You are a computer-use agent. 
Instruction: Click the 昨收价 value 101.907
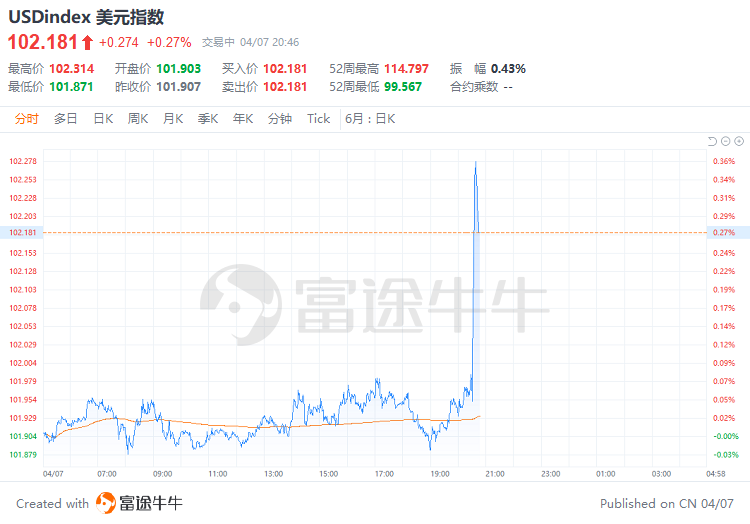click(178, 87)
